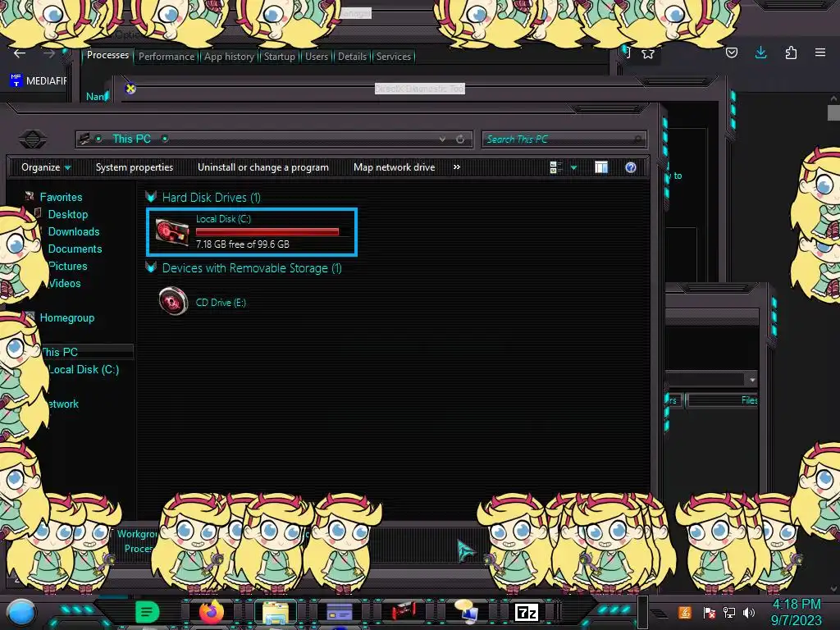The height and width of the screenshot is (630, 840).
Task: Open Downloads in navigation pane
Action: 74,231
